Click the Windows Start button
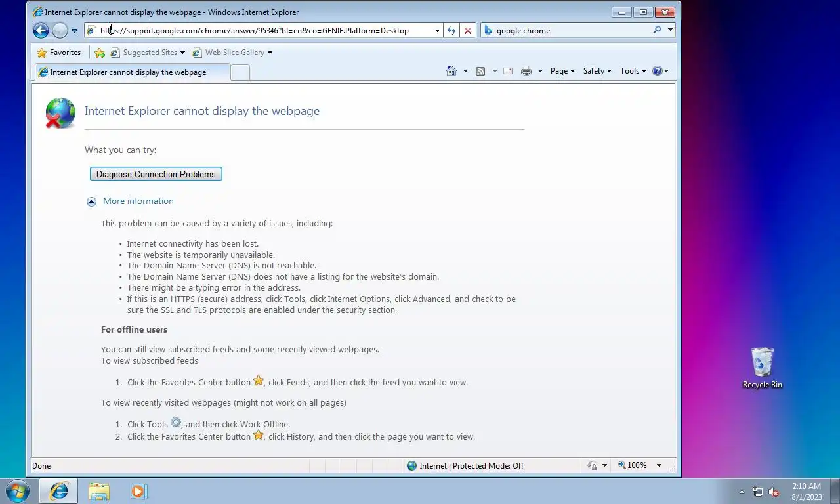The height and width of the screenshot is (504, 840). click(18, 491)
